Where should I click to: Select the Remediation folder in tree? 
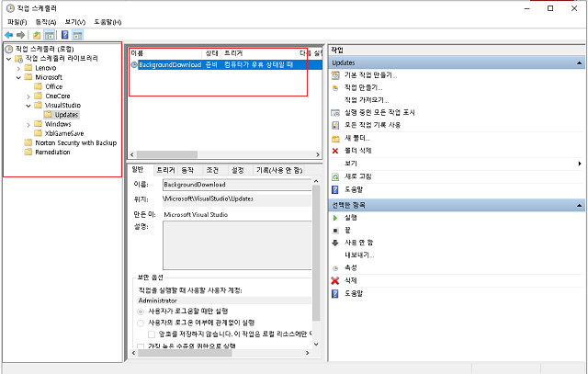[52, 153]
